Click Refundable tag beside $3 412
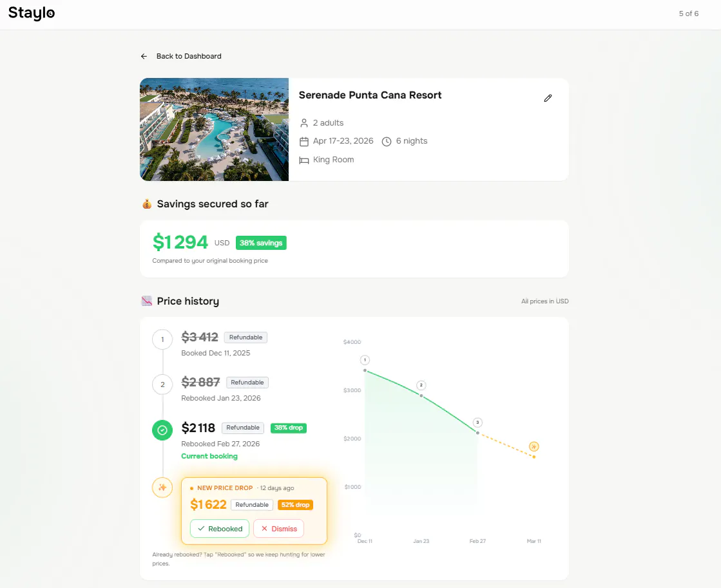Screen dimensions: 721x588 245,337
